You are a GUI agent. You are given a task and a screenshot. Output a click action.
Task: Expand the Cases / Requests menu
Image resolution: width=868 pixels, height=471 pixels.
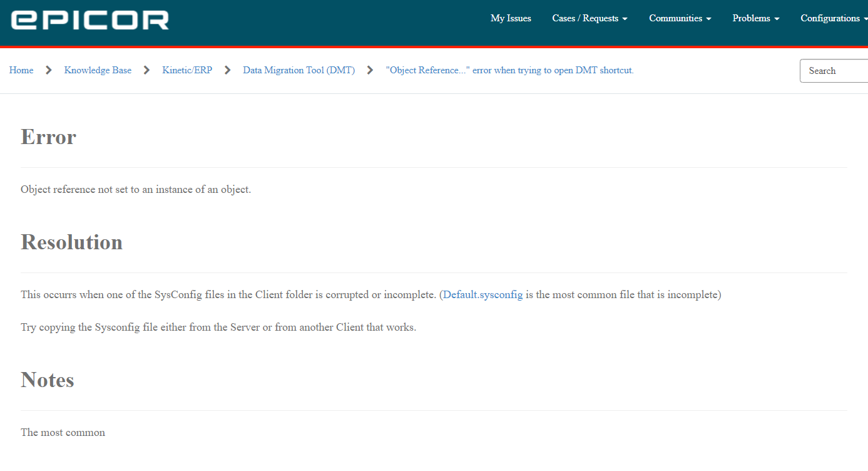590,18
